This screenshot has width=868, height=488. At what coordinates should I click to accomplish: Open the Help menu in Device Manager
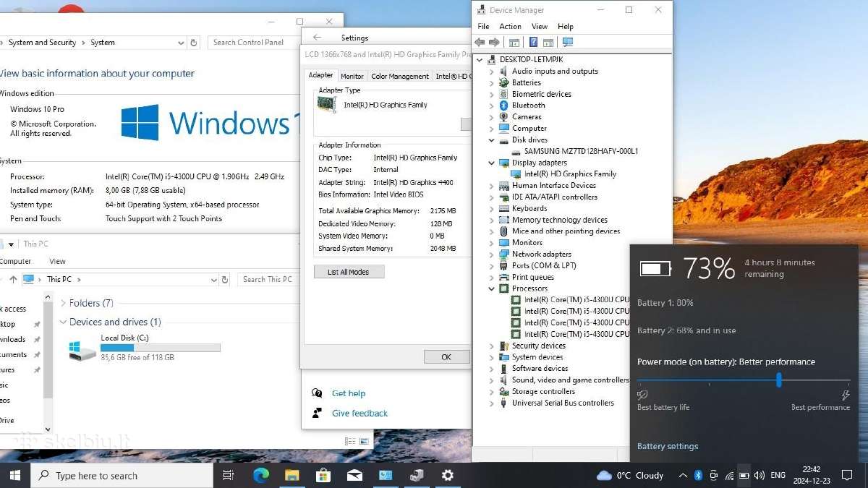coord(566,26)
